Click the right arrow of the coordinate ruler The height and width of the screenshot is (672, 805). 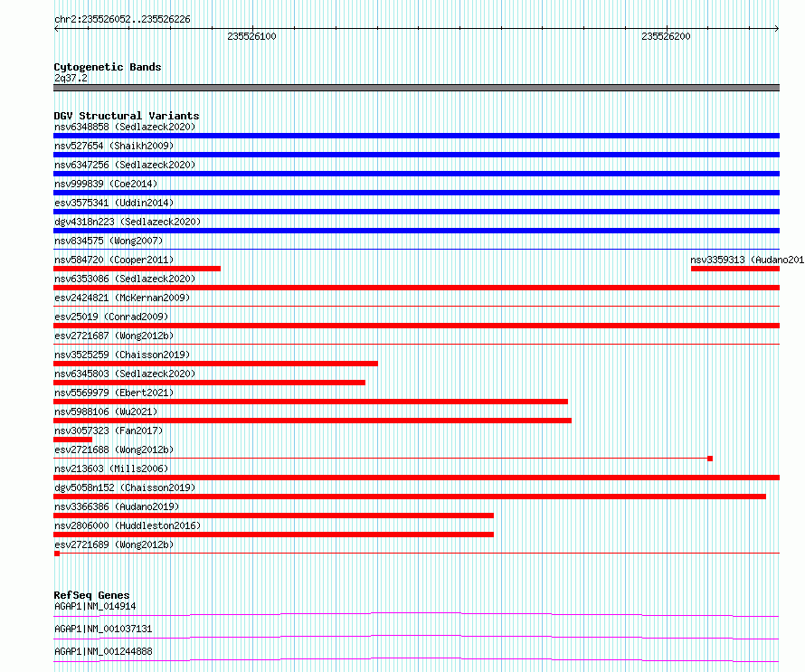click(x=777, y=28)
